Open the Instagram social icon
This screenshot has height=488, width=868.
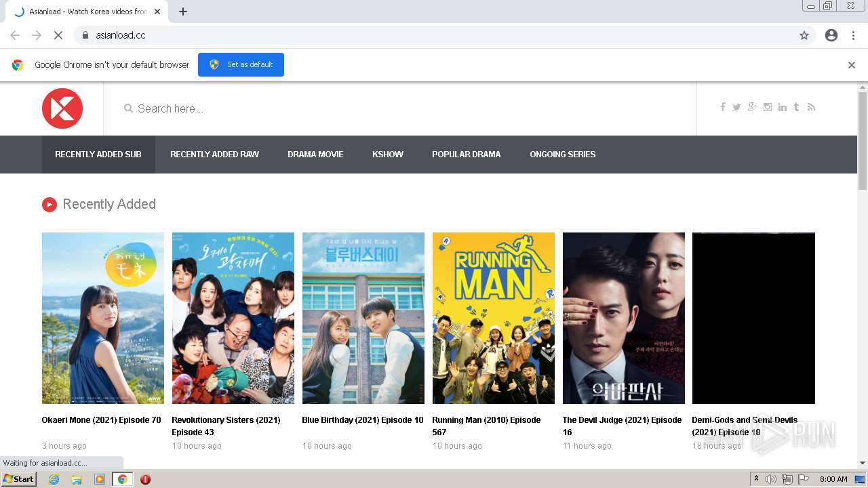[x=768, y=107]
